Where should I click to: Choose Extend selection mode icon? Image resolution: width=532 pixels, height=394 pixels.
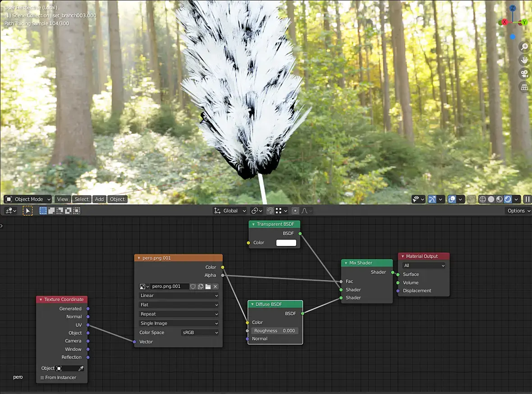click(x=51, y=211)
